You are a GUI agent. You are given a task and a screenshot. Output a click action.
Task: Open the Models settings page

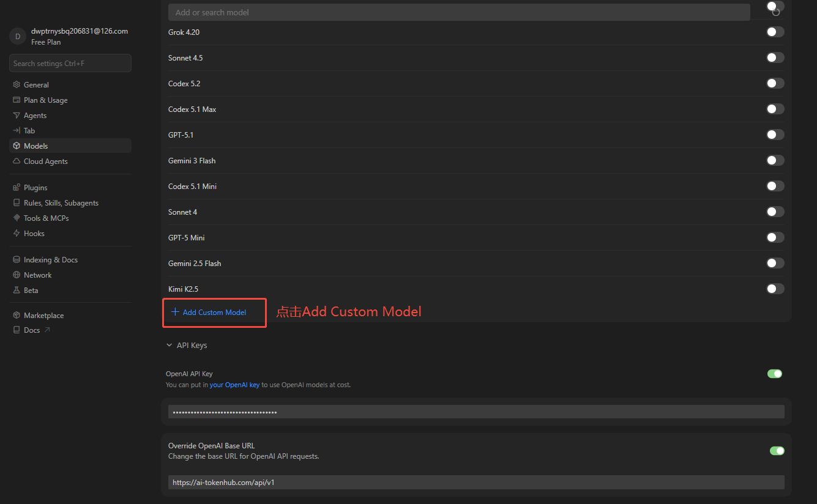point(70,146)
